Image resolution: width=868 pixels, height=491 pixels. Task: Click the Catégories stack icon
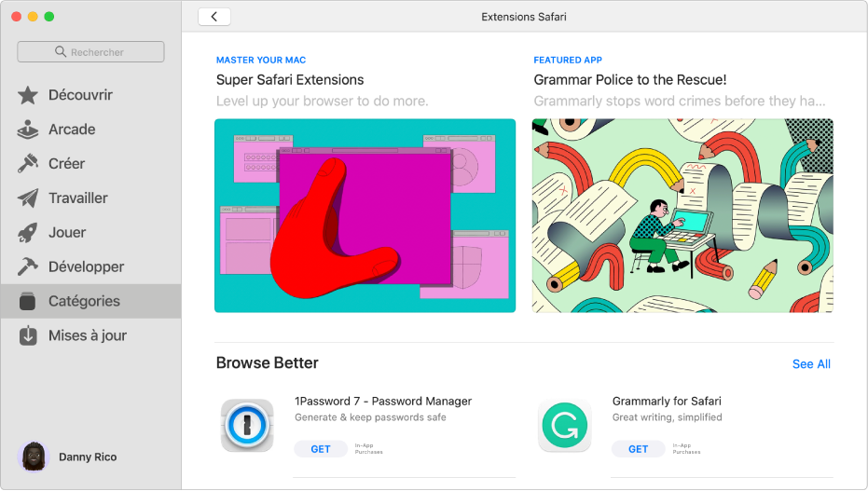[28, 301]
